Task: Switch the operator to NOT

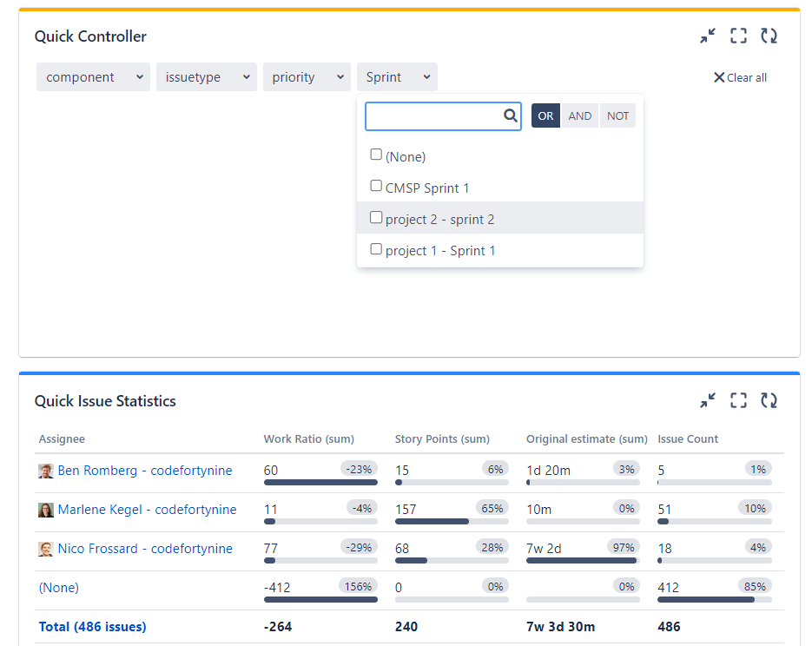Action: click(x=617, y=115)
